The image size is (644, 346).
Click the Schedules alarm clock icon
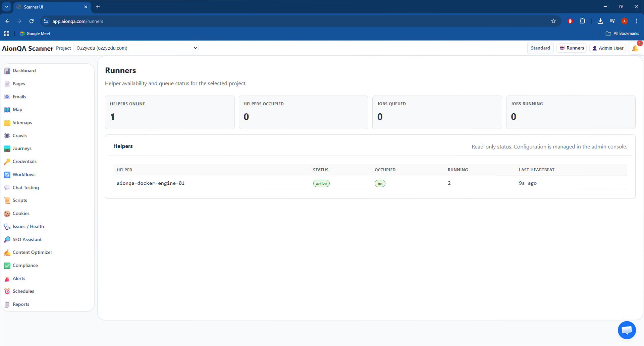7,291
